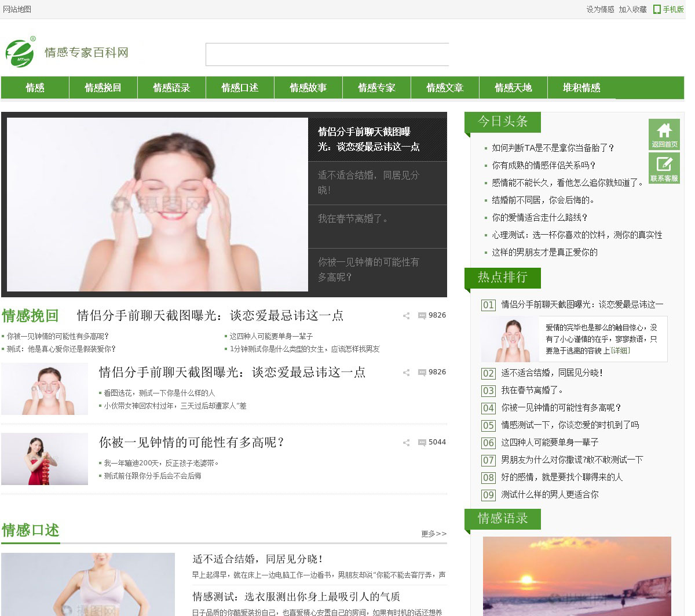Viewport: 695px width, 616px height.
Task: Open 情感故事 navigation menu item
Action: pos(308,88)
